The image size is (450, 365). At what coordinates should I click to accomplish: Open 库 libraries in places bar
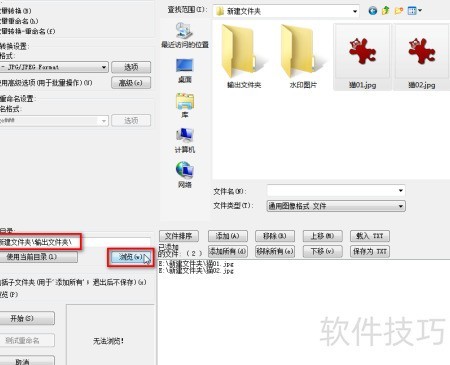pos(185,106)
